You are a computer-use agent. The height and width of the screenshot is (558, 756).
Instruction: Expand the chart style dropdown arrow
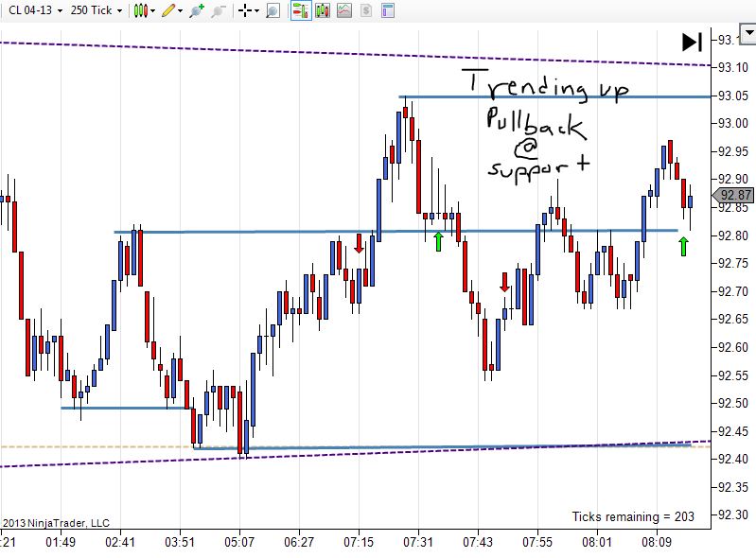tap(153, 10)
